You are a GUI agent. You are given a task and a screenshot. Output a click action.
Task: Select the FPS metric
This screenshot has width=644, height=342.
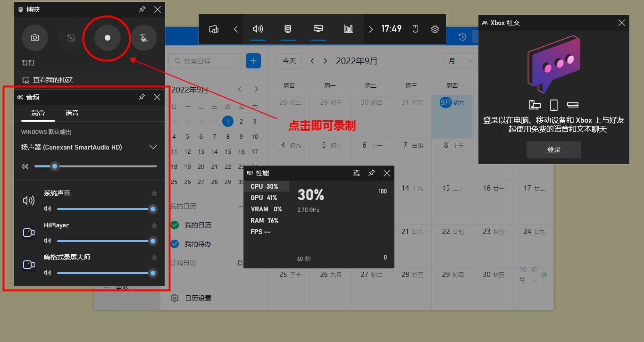[x=267, y=232]
